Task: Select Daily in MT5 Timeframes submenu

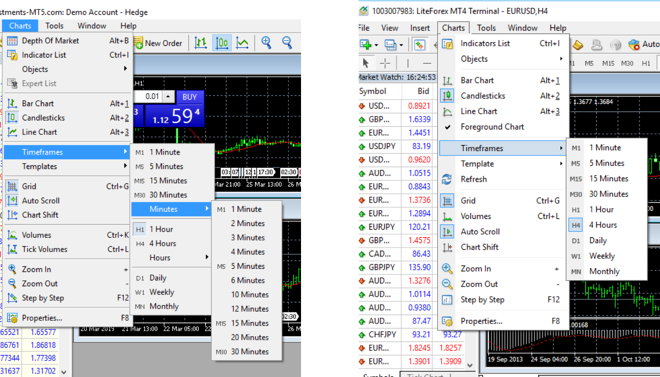Action: tap(171, 278)
